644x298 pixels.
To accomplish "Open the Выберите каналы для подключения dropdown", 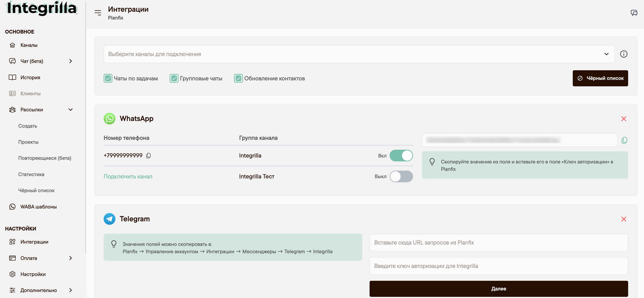I will click(x=359, y=54).
